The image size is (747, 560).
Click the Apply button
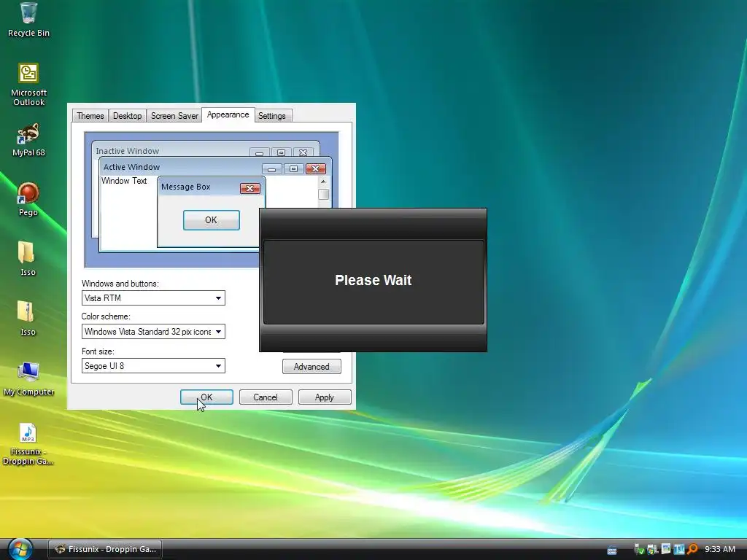click(x=325, y=397)
